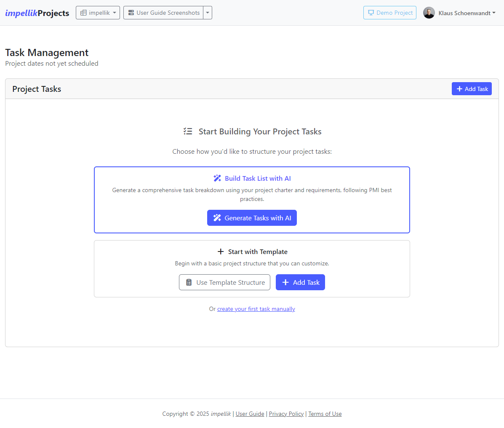
Task: Open the impellik organization dropdown
Action: pos(98,13)
